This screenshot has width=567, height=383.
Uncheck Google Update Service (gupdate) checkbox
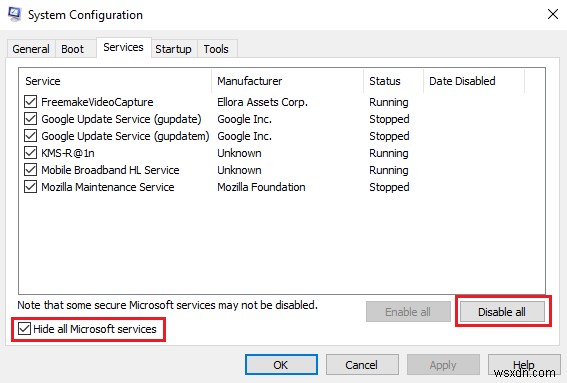click(30, 119)
